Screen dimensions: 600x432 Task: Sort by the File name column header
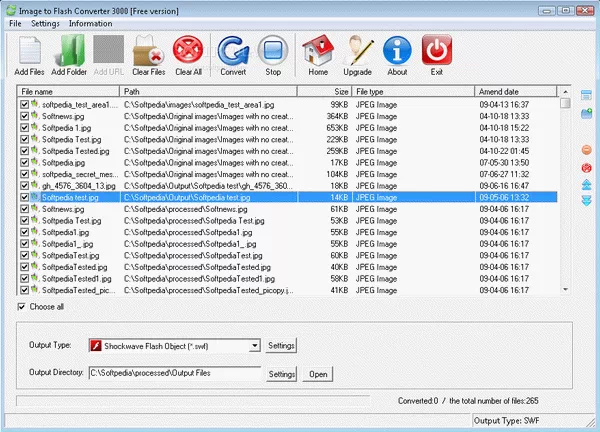68,91
